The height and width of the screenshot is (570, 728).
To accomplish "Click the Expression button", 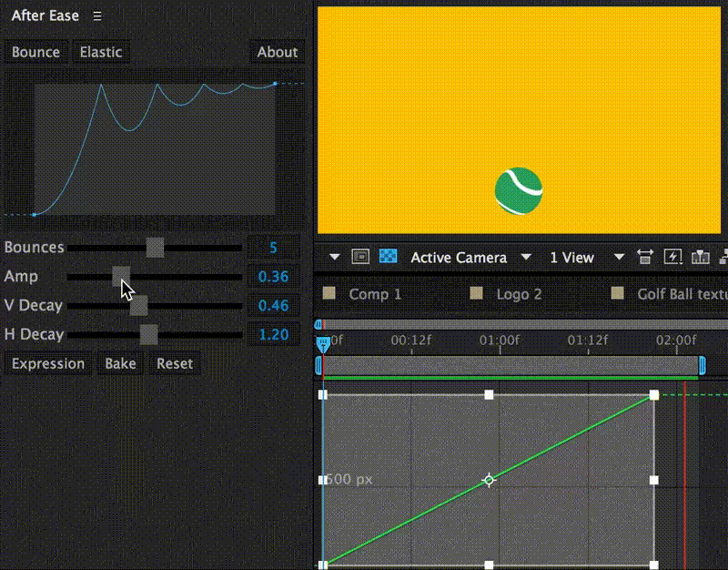I will point(48,363).
